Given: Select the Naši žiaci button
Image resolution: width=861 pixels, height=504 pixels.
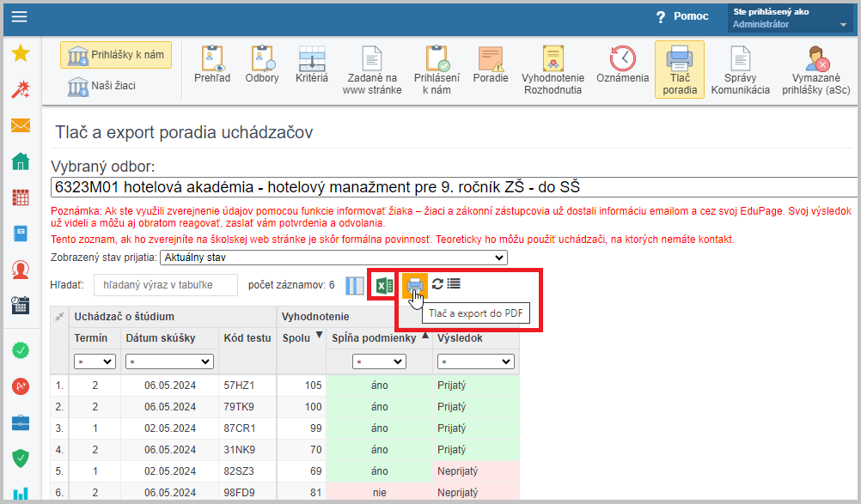Looking at the screenshot, I should tap(104, 86).
